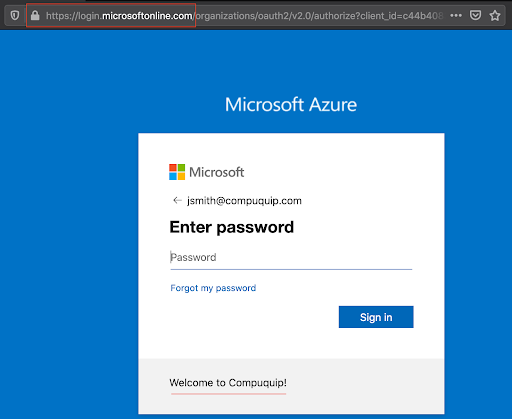Focus the Password input field
Image resolution: width=512 pixels, height=419 pixels.
coord(291,258)
